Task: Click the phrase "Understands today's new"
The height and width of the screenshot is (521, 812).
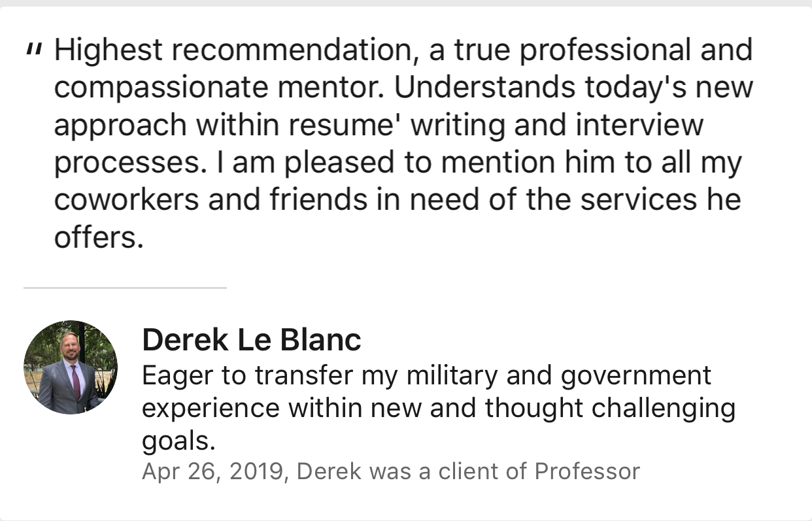Action: (574, 88)
